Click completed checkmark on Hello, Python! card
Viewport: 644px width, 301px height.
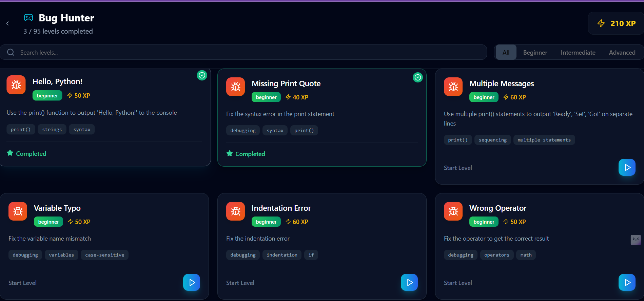(202, 75)
